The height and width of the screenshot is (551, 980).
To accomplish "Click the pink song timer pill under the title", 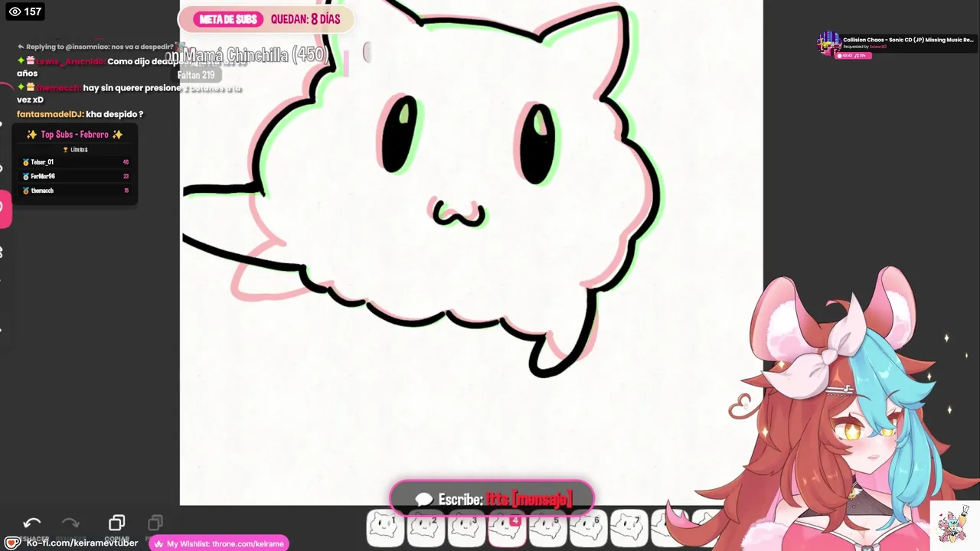I will click(x=854, y=55).
